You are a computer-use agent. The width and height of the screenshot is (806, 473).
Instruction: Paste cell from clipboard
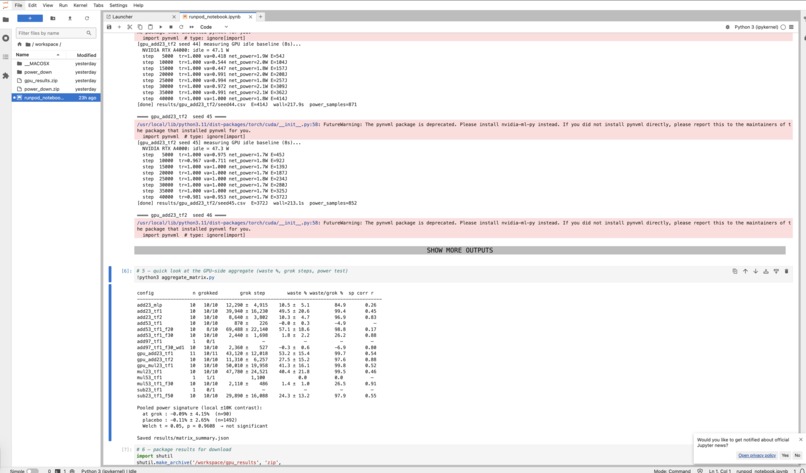tap(150, 27)
